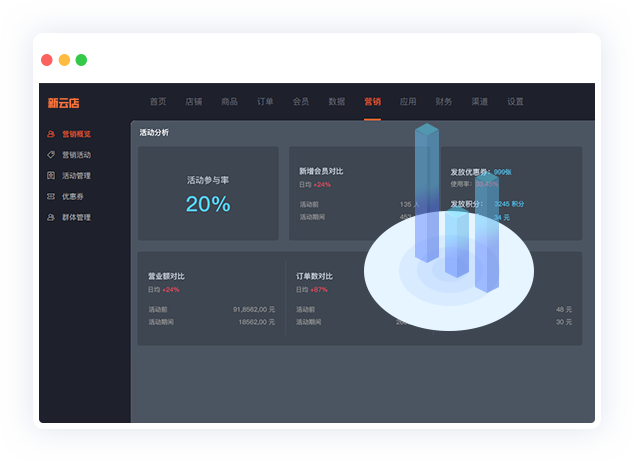This screenshot has height=462, width=634.
Task: Click the 新云店 logo
Action: click(63, 102)
